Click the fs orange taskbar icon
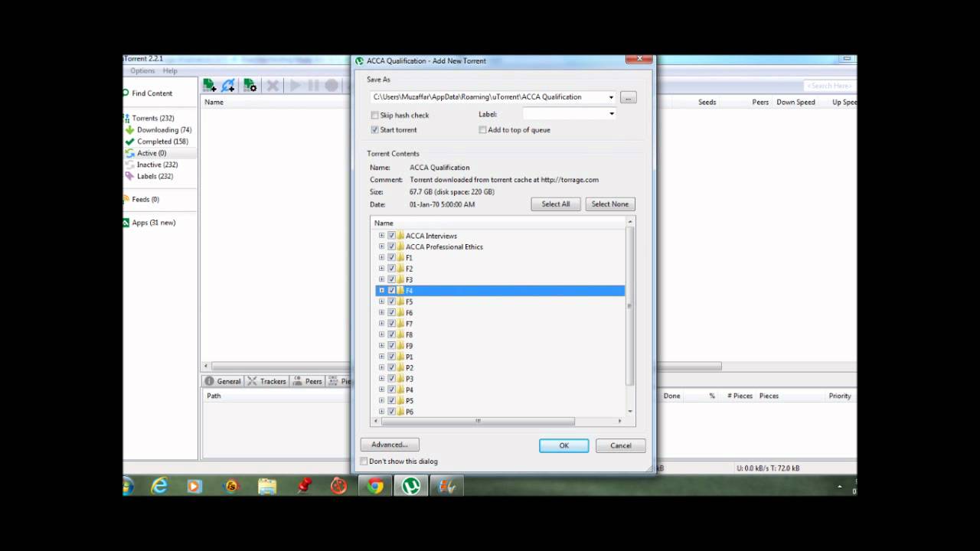980x551 pixels. [x=231, y=486]
